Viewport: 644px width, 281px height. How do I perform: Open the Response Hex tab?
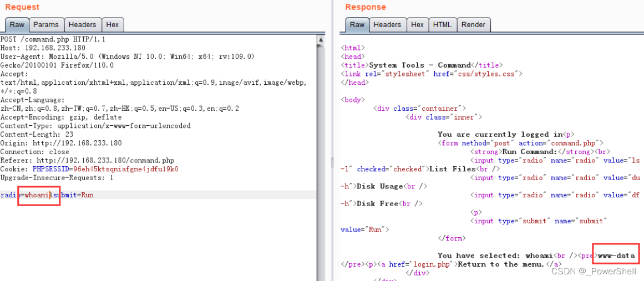click(417, 24)
